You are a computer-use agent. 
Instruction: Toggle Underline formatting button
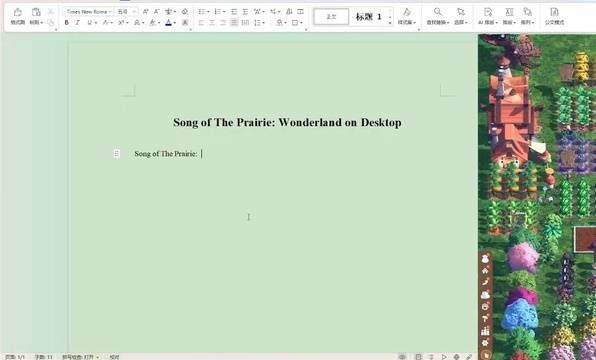coord(90,23)
